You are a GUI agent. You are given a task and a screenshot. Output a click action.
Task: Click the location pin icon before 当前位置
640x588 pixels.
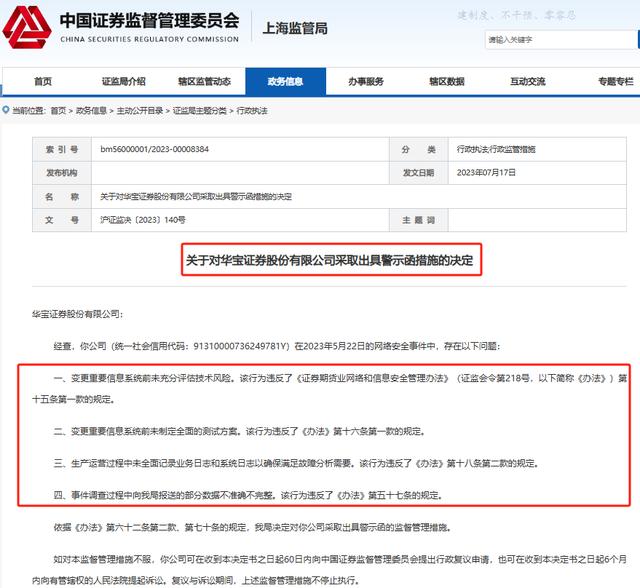7,110
